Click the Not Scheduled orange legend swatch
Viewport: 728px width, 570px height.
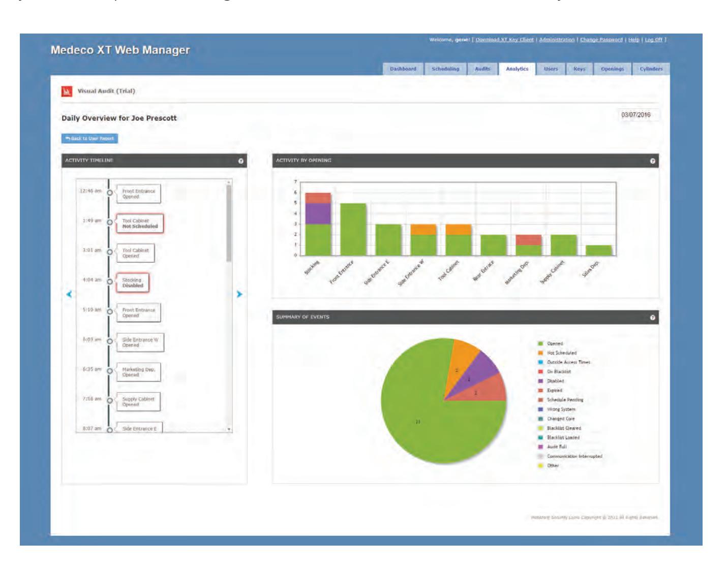click(541, 353)
